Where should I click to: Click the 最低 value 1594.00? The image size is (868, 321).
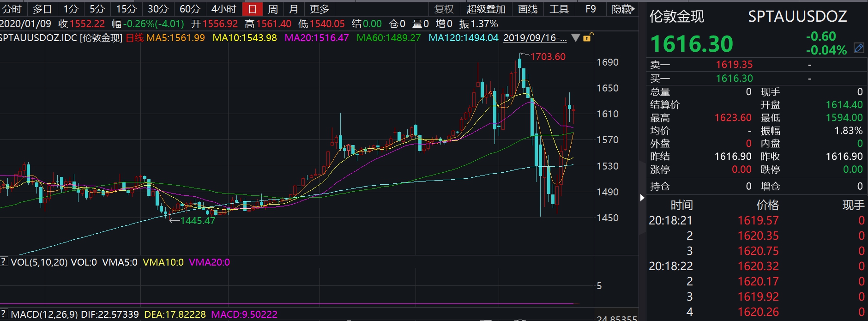coord(844,118)
